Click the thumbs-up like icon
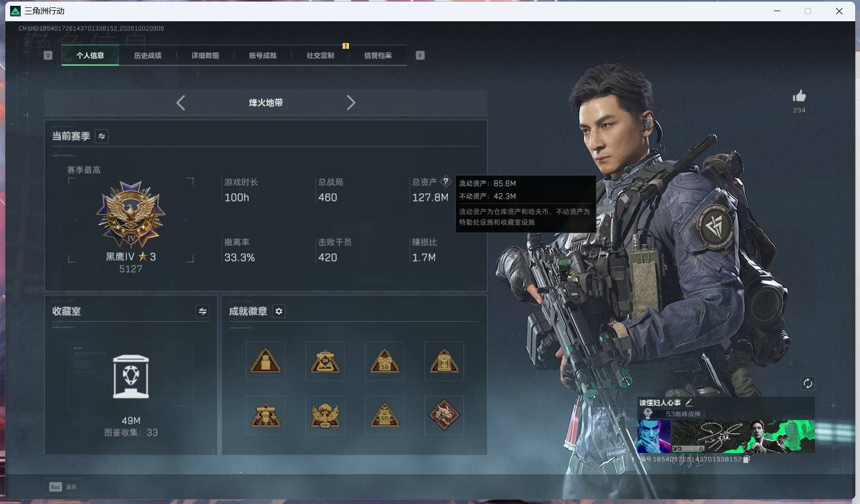Image resolution: width=860 pixels, height=504 pixels. (x=799, y=96)
